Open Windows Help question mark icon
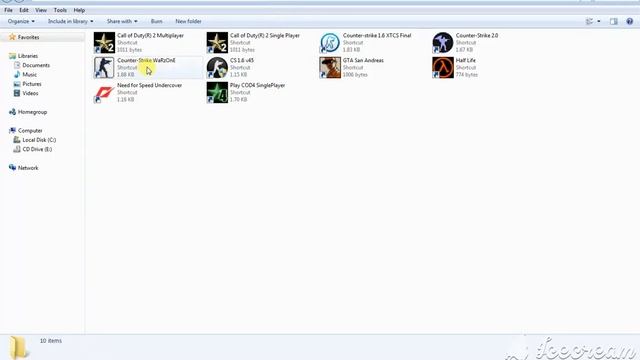The image size is (640, 360). (630, 21)
